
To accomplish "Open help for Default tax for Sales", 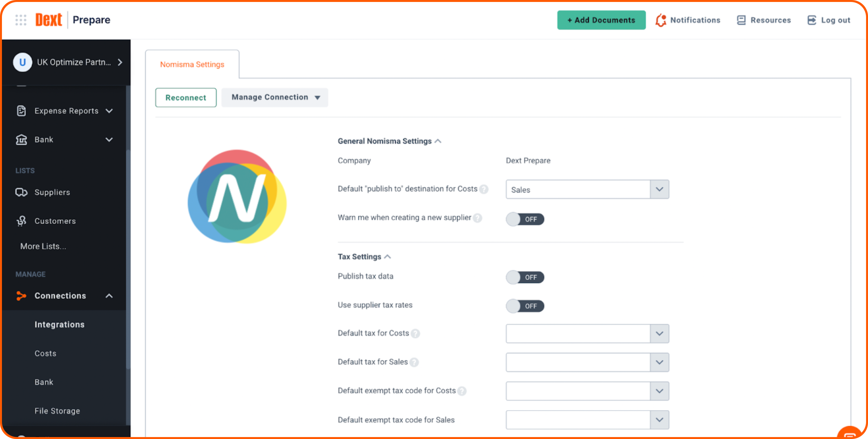I will pyautogui.click(x=414, y=362).
